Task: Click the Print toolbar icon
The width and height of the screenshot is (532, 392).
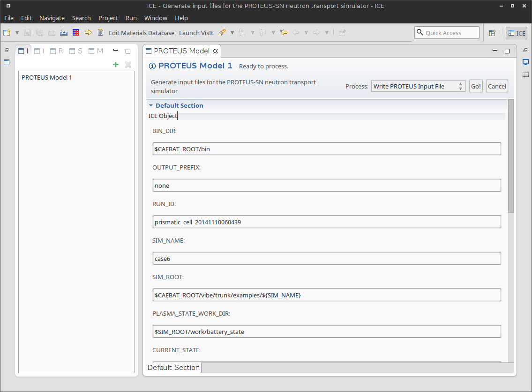Action: coord(52,33)
